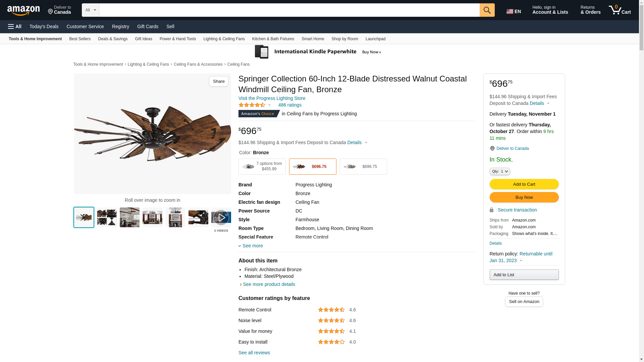Play the product video thumbnail
The height and width of the screenshot is (362, 644).
221,218
